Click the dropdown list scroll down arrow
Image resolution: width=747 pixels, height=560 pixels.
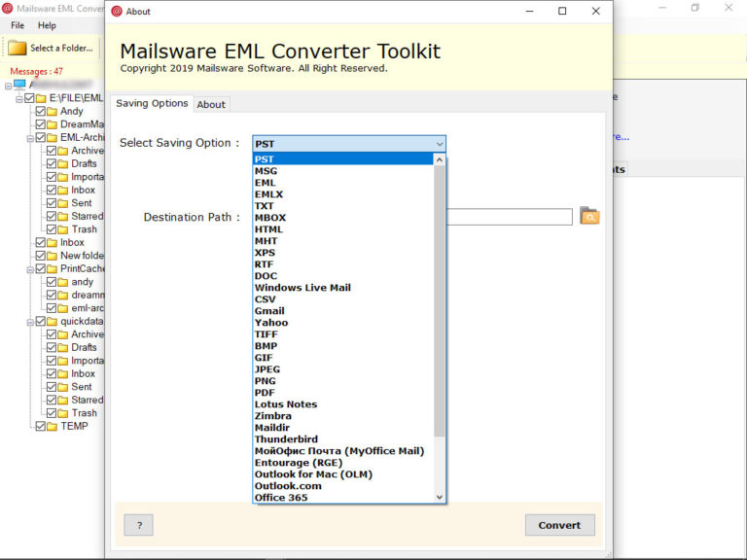tap(440, 497)
